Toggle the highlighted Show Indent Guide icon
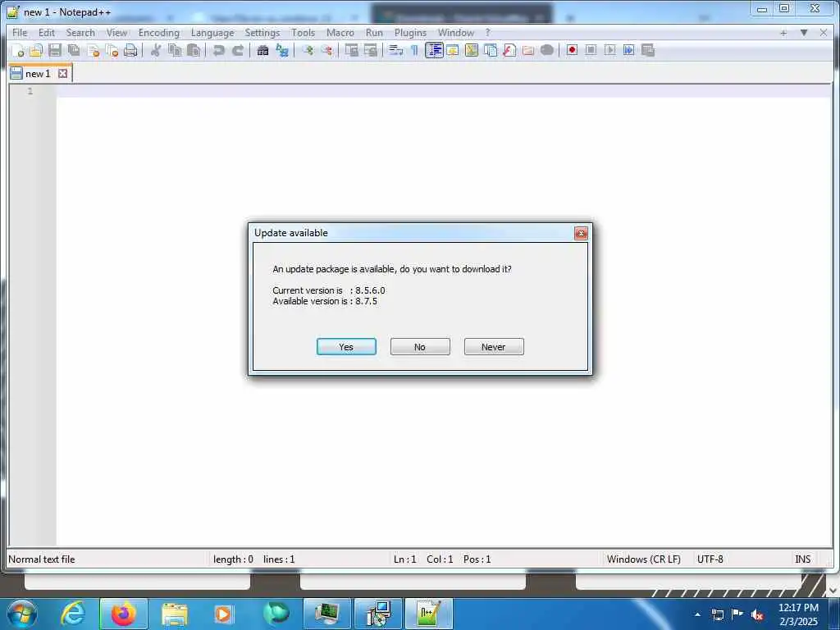Image resolution: width=840 pixels, height=630 pixels. (434, 50)
